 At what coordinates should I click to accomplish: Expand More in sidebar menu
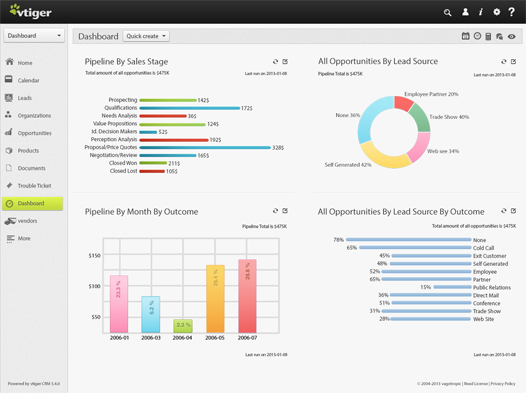tap(24, 238)
